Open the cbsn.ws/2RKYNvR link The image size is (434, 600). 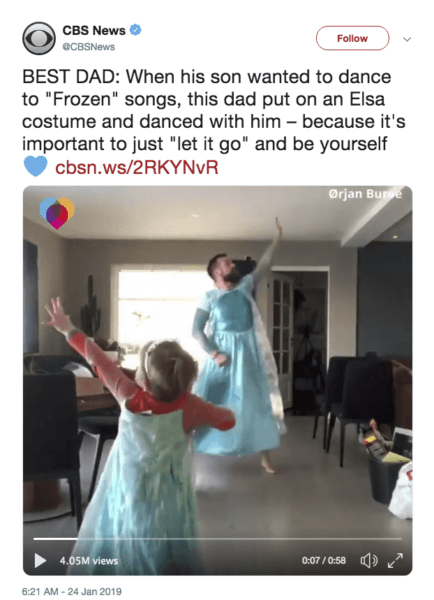(x=137, y=167)
